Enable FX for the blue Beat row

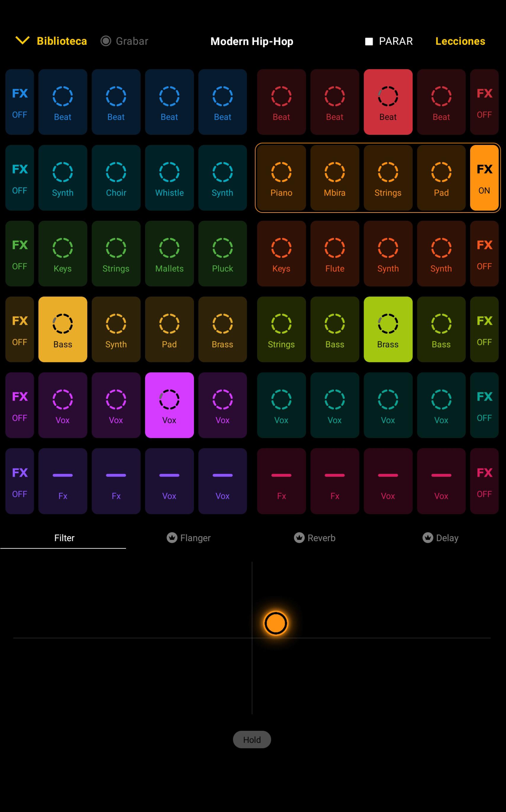point(19,102)
